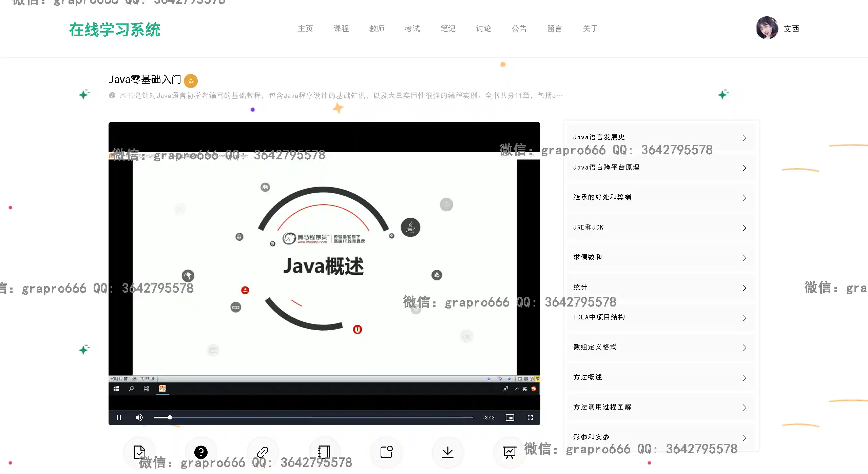Open the question mark help icon
868x474 pixels.
(x=201, y=452)
